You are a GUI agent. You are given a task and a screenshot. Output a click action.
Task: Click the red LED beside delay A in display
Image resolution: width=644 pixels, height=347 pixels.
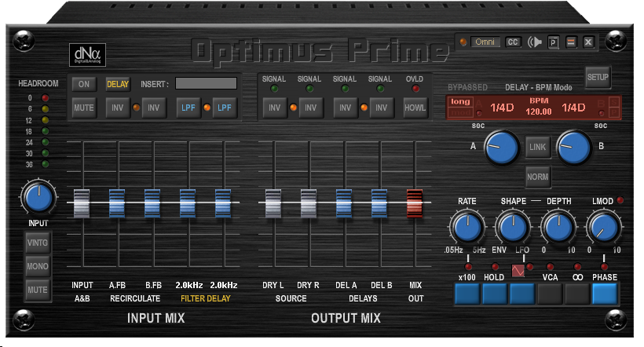(x=479, y=113)
